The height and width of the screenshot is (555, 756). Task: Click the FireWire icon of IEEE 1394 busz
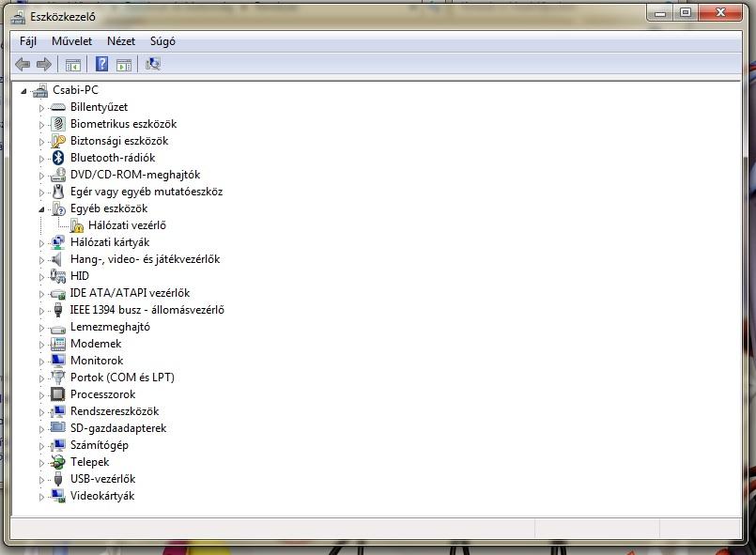coord(58,310)
